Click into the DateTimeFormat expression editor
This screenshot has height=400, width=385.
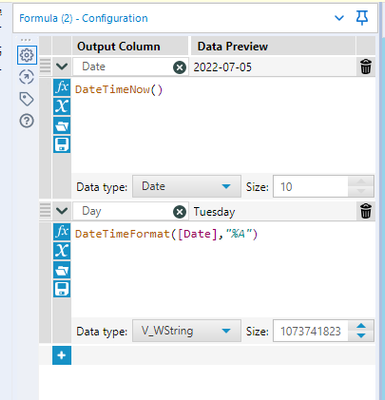coord(223,270)
